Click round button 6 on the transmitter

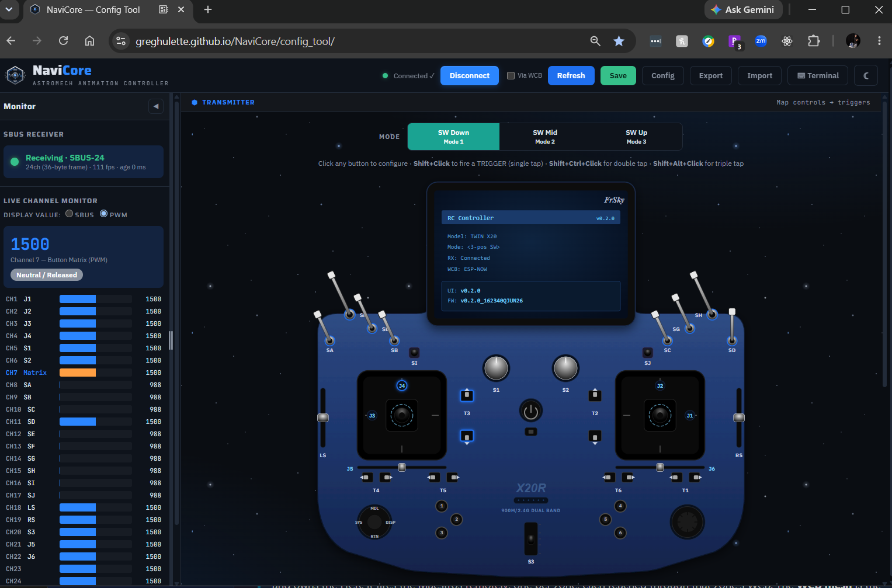pyautogui.click(x=620, y=533)
